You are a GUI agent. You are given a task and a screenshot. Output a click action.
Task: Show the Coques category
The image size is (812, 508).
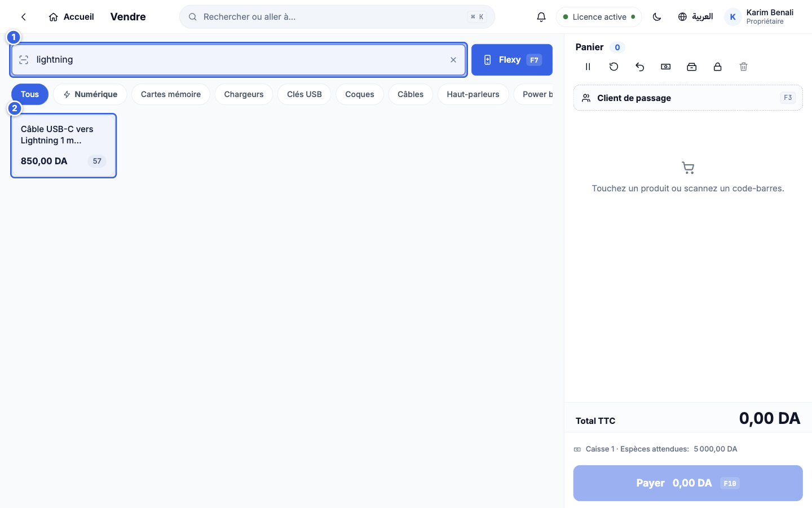coord(360,94)
